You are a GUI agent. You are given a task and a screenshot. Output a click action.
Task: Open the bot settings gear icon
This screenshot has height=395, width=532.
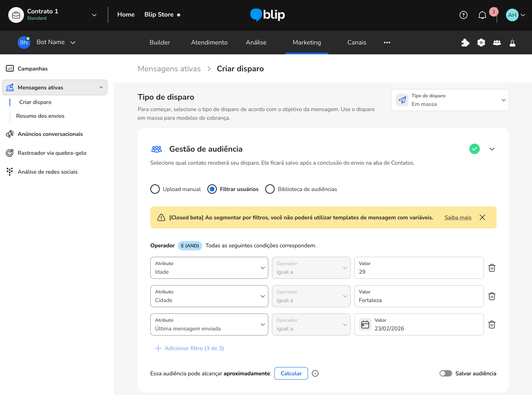pos(481,43)
